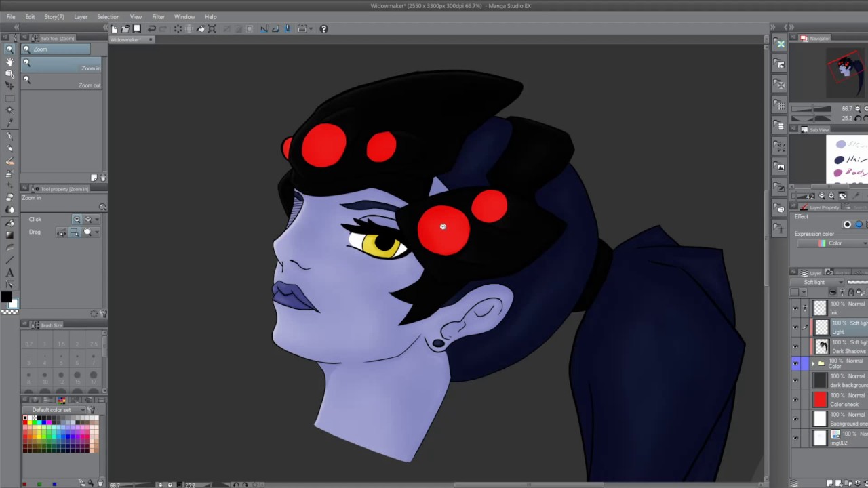Screen dimensions: 868x488
Task: Select the Color check layer's red thumbnail
Action: point(820,400)
